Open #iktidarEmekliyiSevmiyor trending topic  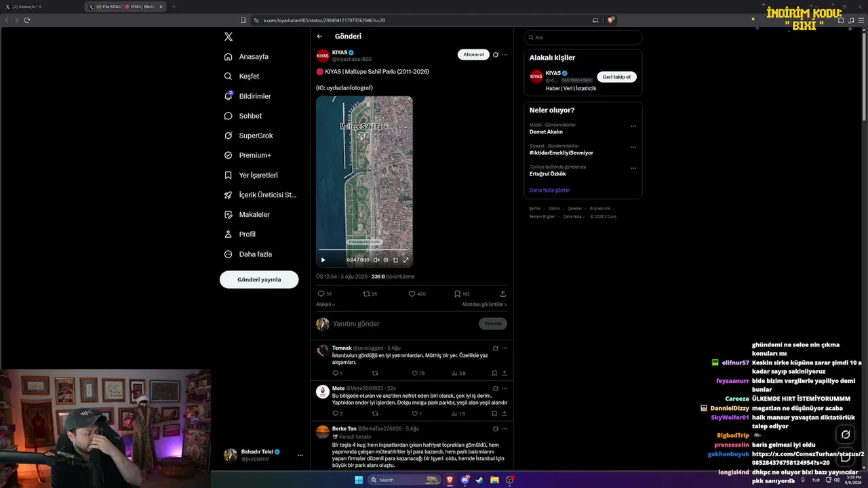coord(561,152)
